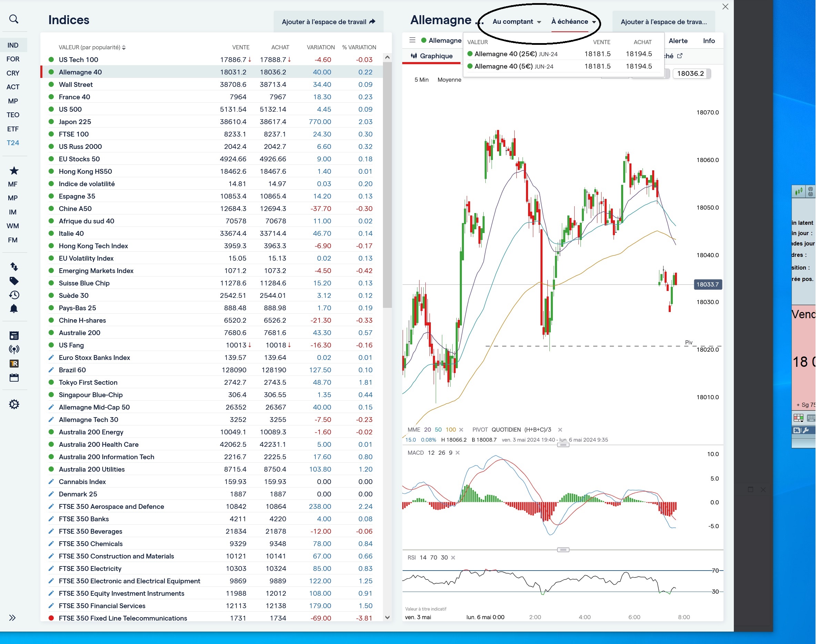Open the history clock icon
This screenshot has width=830, height=644.
point(14,295)
